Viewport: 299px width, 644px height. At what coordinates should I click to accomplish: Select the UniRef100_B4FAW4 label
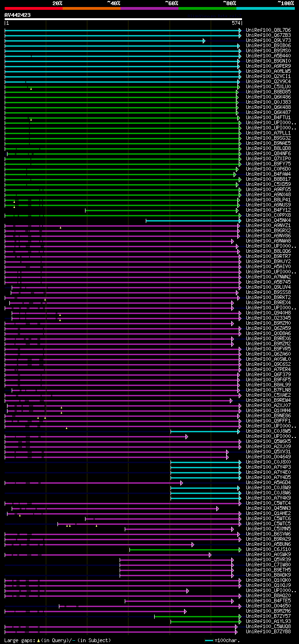point(268,174)
